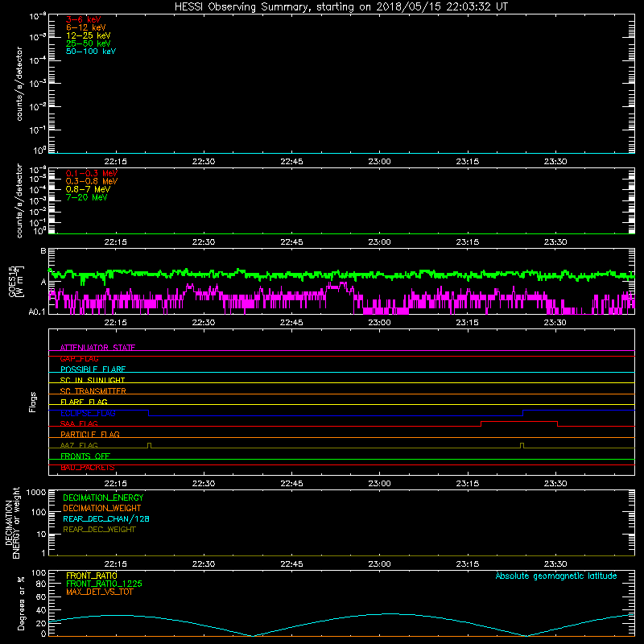Screen dimensions: 644x644
Task: Click the REAR_DEC_WEIGHT legend label
Action: pos(99,530)
